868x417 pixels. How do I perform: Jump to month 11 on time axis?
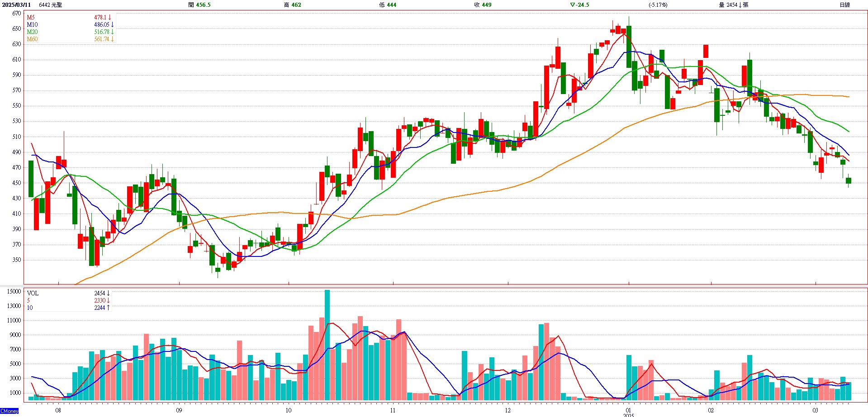click(393, 411)
